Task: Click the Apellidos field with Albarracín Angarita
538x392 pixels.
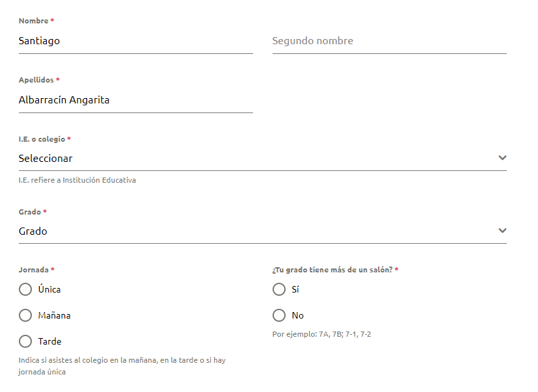Action: point(135,100)
